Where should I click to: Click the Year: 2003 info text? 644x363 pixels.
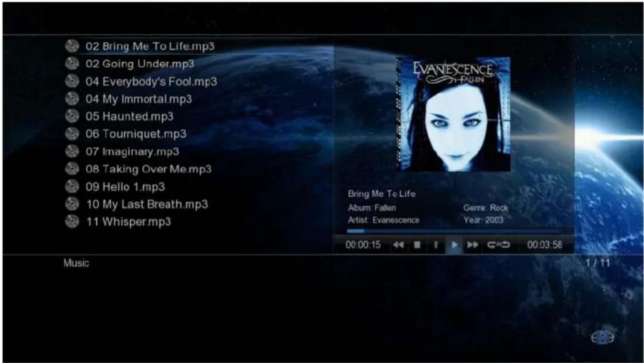[x=483, y=220]
